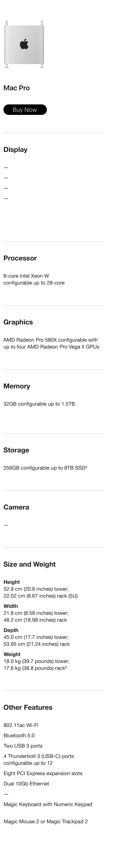
Task: Click the Apple logo on the tower
Action: point(24,44)
